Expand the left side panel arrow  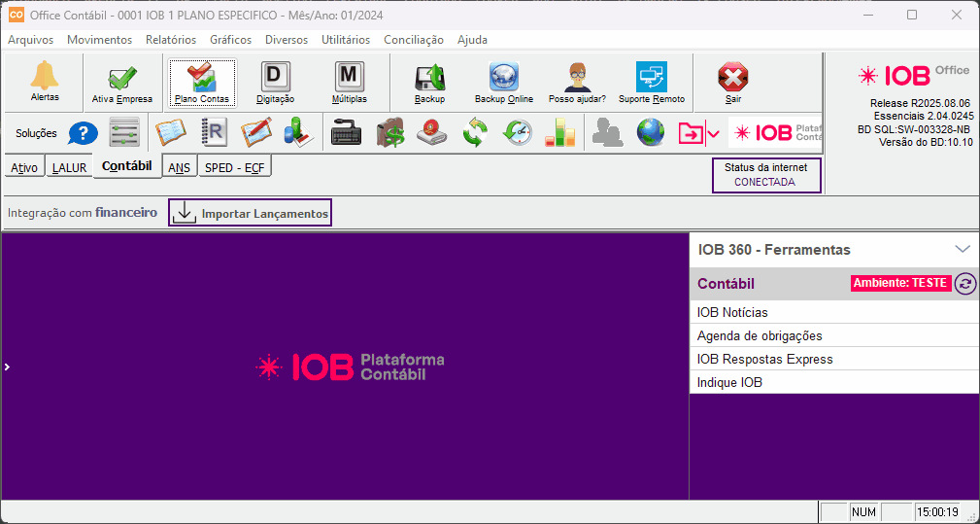click(x=6, y=367)
